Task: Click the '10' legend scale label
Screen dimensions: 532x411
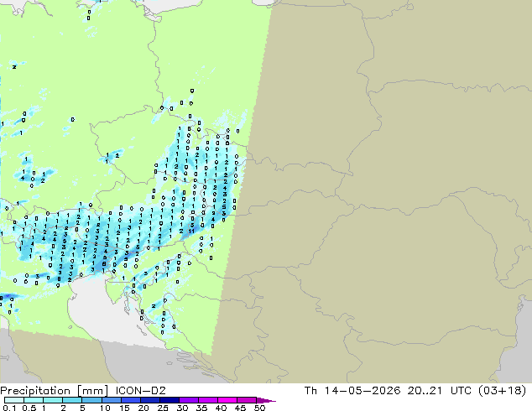Action: click(x=105, y=408)
